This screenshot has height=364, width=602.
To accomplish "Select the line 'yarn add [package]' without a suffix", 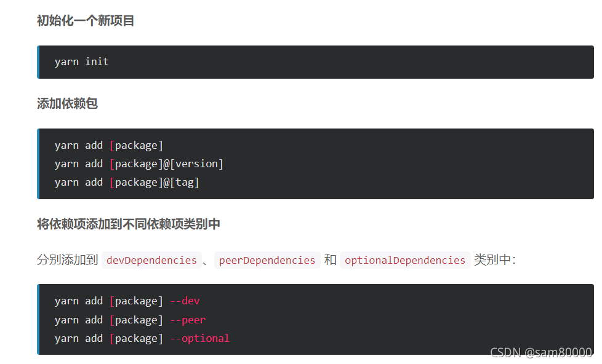I will click(x=109, y=145).
